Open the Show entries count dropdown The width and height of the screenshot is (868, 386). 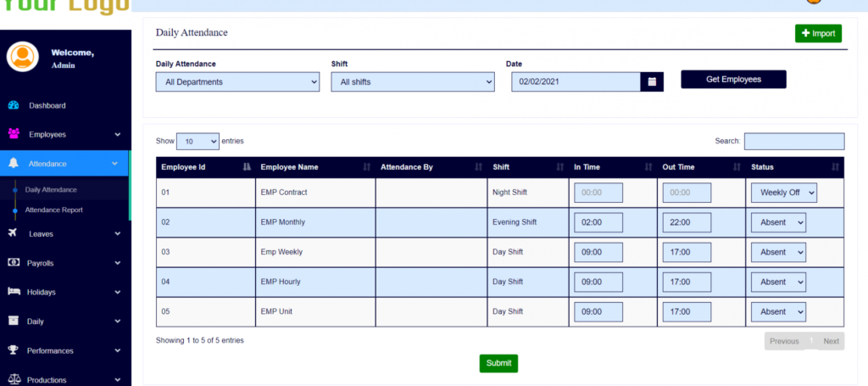pos(198,141)
